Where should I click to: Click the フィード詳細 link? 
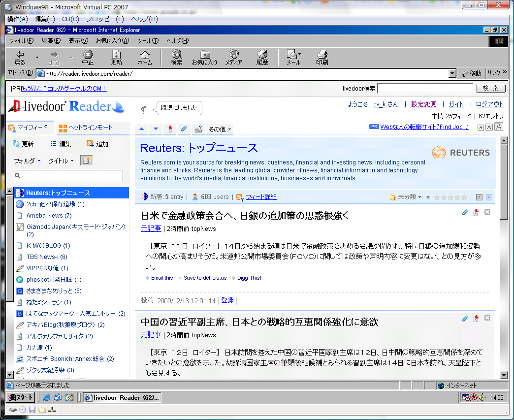[261, 197]
